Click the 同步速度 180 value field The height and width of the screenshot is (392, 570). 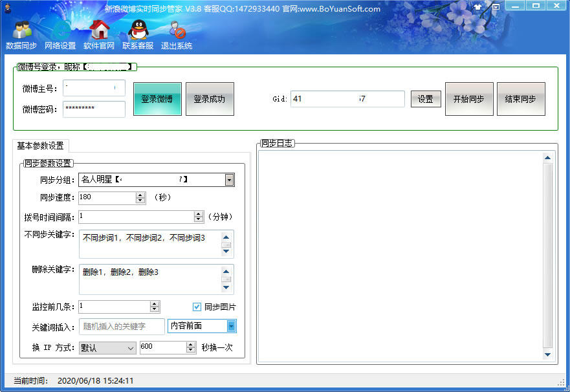point(107,198)
